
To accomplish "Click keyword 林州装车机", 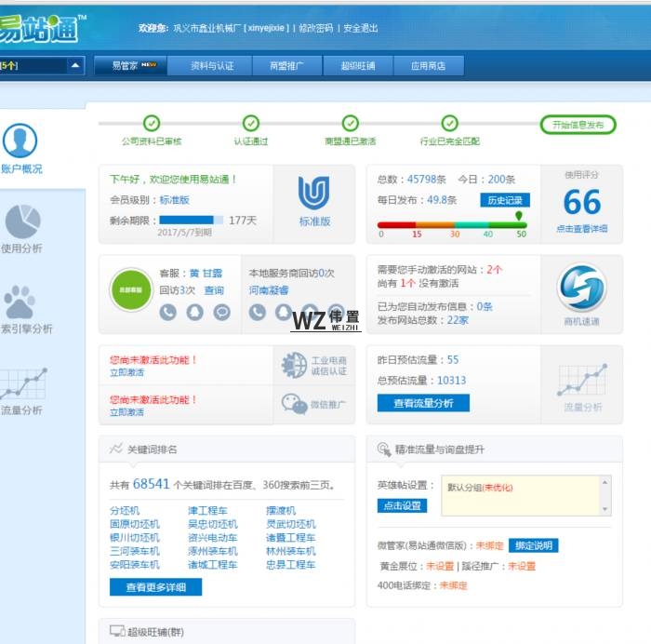I will 291,551.
